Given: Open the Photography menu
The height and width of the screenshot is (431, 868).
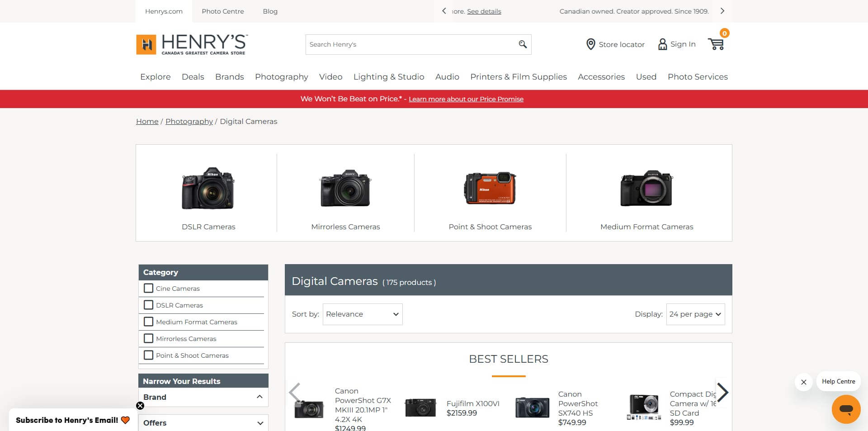Looking at the screenshot, I should click(282, 77).
